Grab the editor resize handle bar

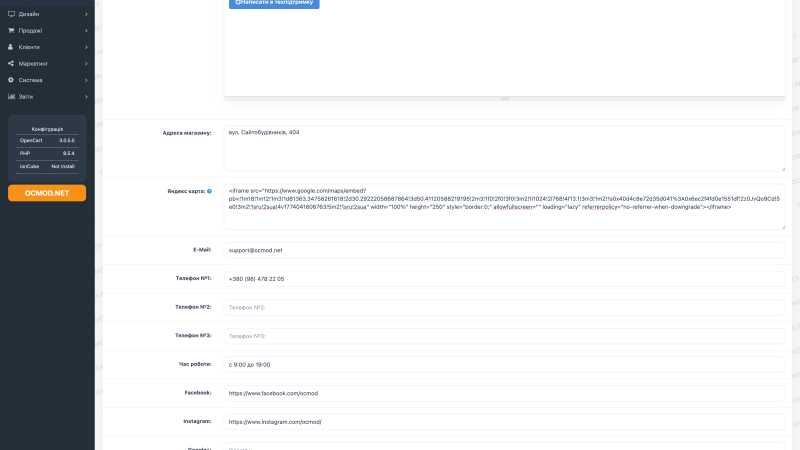pyautogui.click(x=505, y=98)
